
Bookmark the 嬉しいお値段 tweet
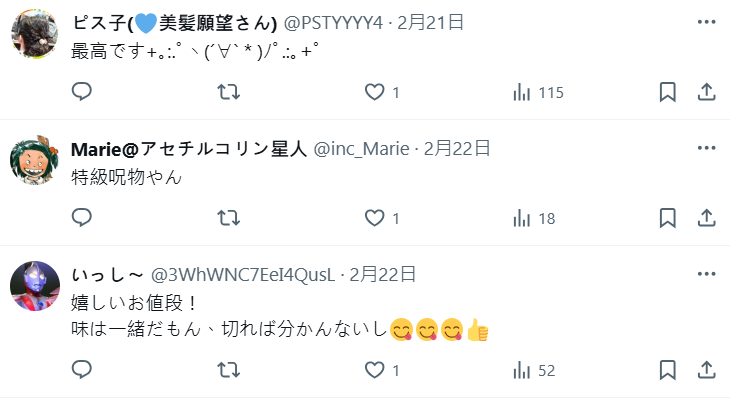[x=668, y=370]
